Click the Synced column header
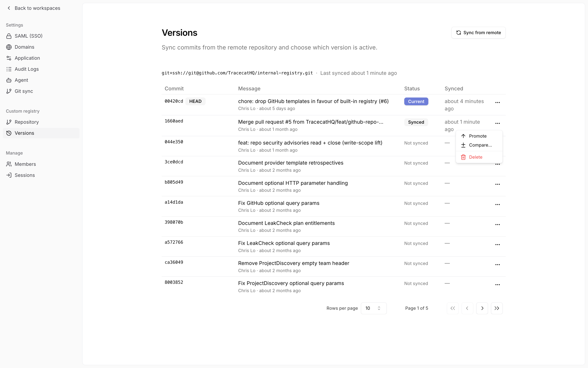This screenshot has height=368, width=588. tap(454, 89)
